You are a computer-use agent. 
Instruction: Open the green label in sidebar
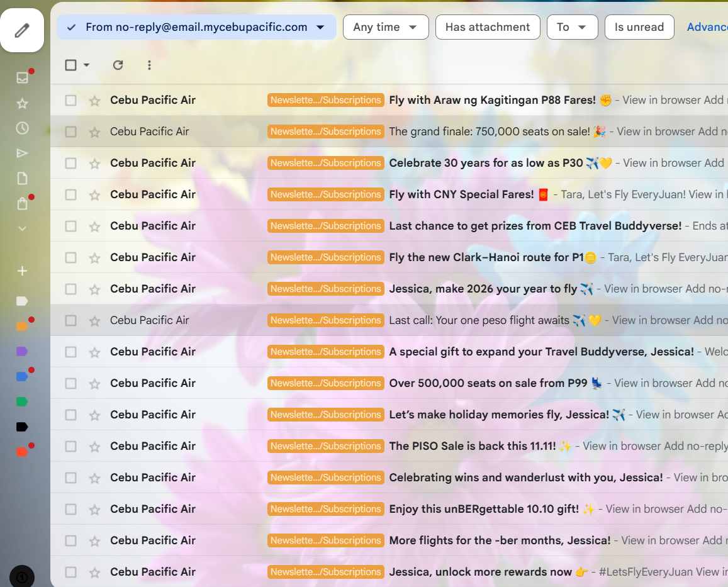[x=22, y=401]
